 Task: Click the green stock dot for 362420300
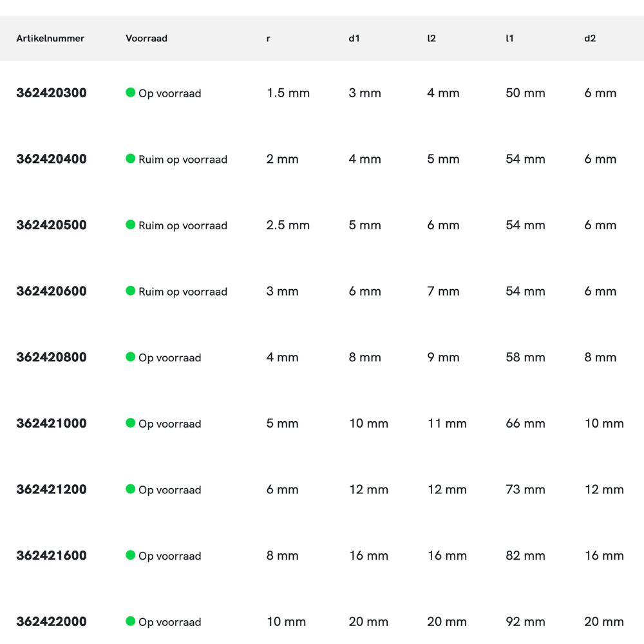point(130,93)
